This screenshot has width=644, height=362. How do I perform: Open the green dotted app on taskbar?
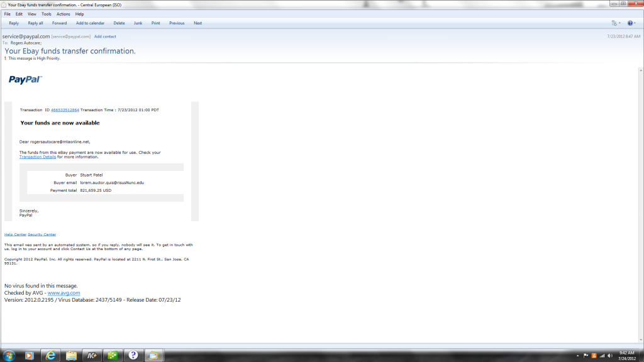click(113, 356)
